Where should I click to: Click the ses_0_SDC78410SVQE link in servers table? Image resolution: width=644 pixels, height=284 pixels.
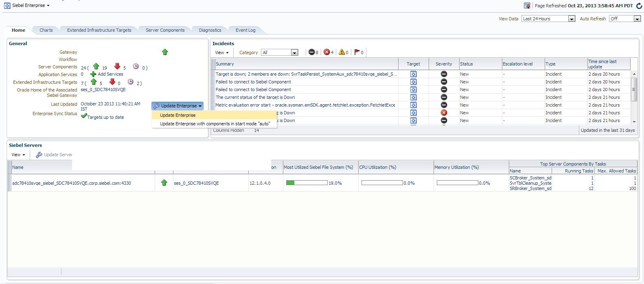[x=197, y=183]
